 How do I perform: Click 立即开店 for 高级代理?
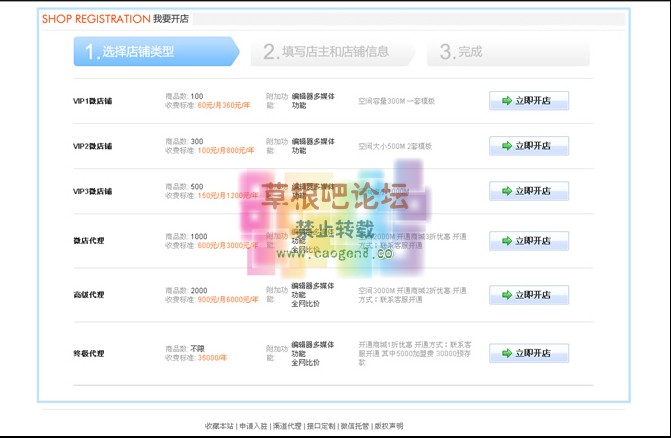click(x=528, y=295)
